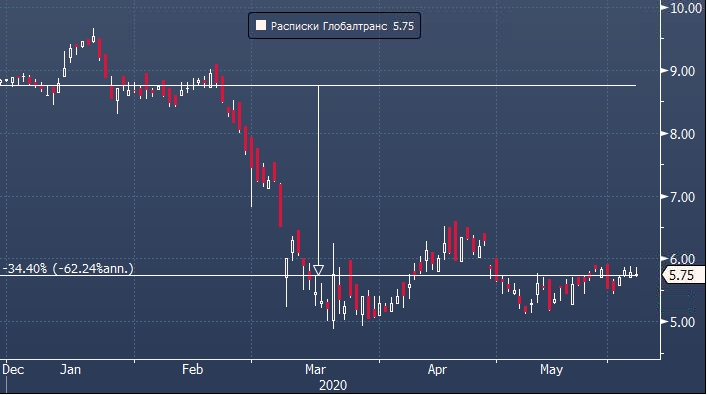This screenshot has width=707, height=395.
Task: Click the Dec month label on time axis
Action: (13, 370)
